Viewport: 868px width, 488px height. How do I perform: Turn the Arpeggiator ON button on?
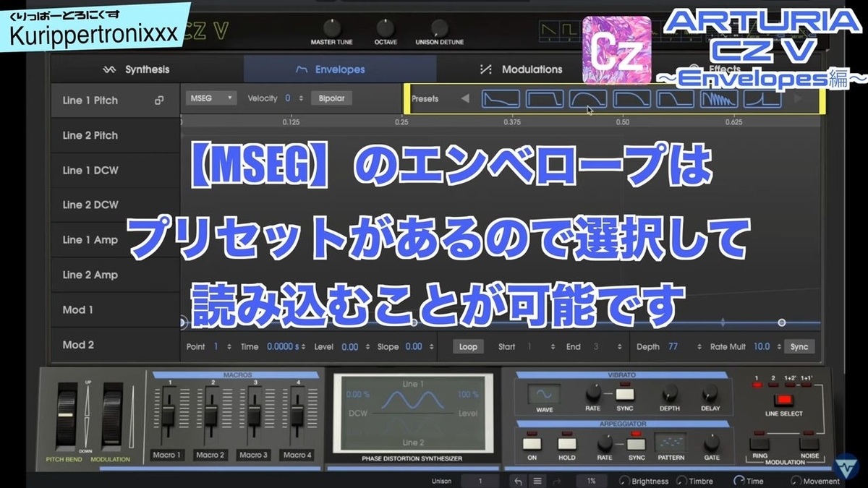pos(533,443)
